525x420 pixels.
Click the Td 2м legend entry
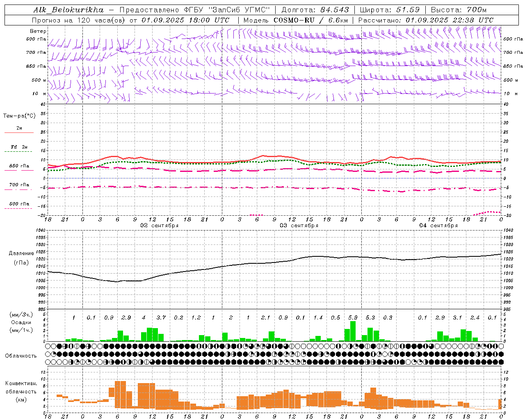(19, 147)
